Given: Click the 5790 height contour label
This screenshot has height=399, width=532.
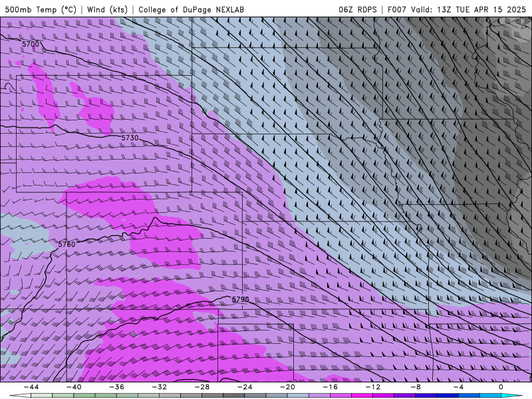Looking at the screenshot, I should tap(240, 300).
